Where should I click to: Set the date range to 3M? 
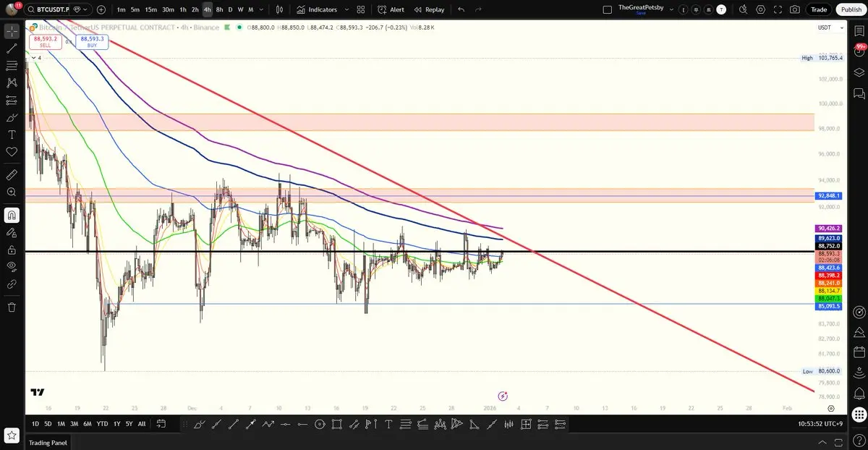[74, 424]
